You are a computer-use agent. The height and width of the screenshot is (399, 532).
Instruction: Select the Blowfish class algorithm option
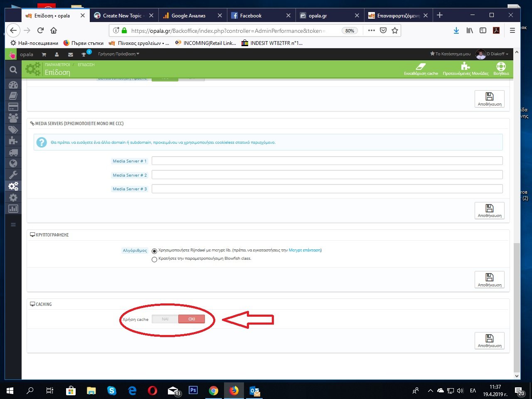[x=155, y=259]
